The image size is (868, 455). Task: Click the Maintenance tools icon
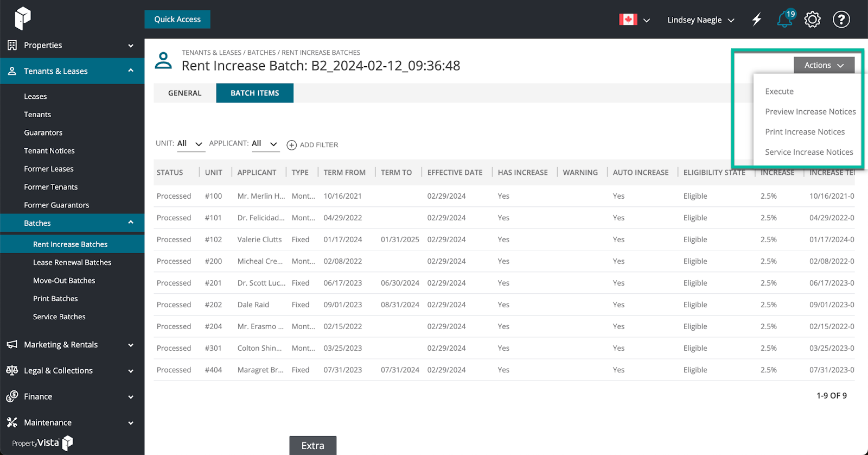click(12, 422)
